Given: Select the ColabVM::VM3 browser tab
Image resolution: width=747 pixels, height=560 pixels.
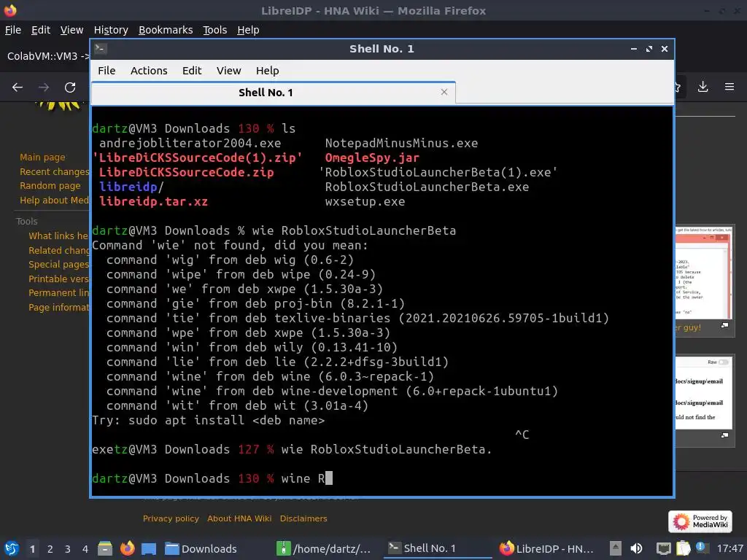Looking at the screenshot, I should click(x=47, y=56).
